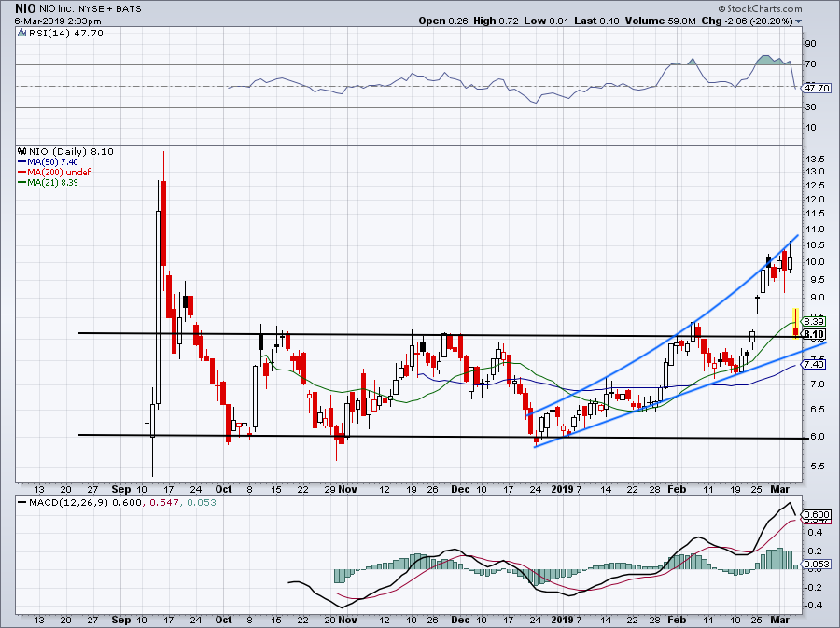Click the 0.600 MACD value tag
The width and height of the screenshot is (840, 628).
[817, 514]
